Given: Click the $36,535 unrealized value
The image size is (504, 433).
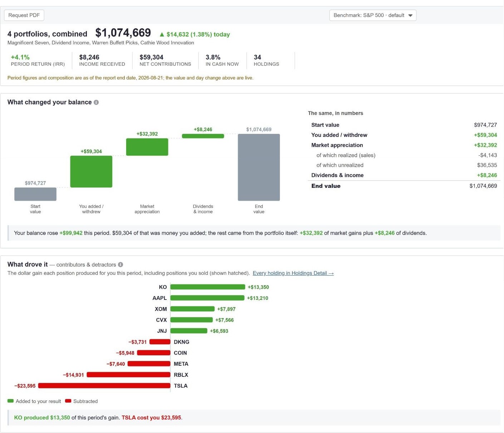Looking at the screenshot, I should point(487,165).
